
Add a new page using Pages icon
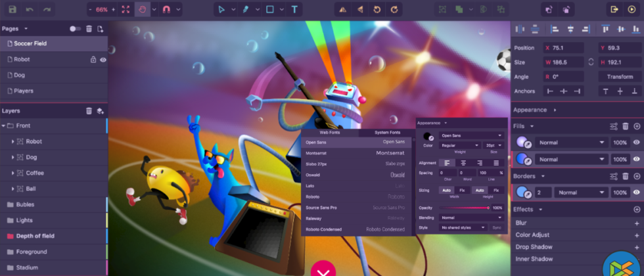[x=101, y=29]
